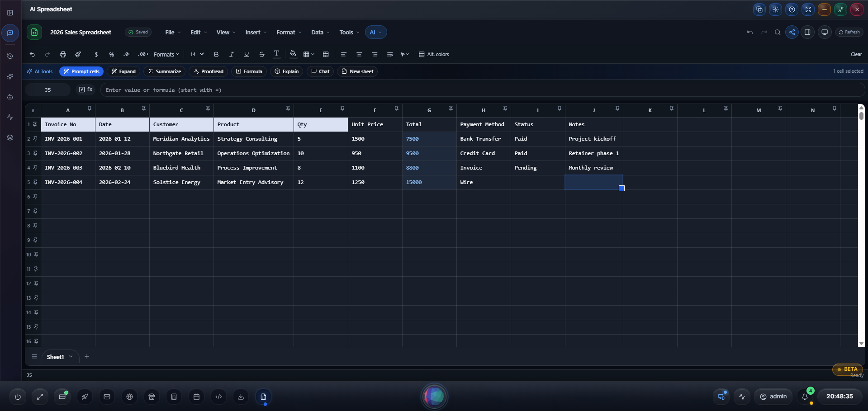Align text to the right
Image resolution: width=868 pixels, height=411 pixels.
pyautogui.click(x=375, y=54)
